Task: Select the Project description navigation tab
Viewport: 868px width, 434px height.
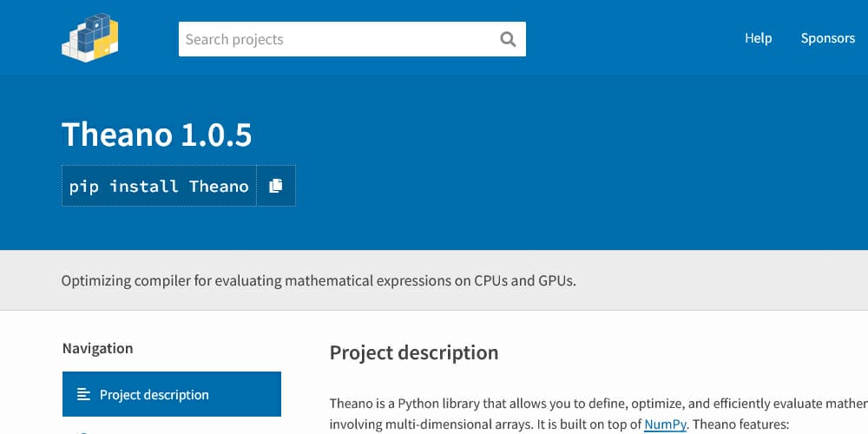Action: [172, 394]
